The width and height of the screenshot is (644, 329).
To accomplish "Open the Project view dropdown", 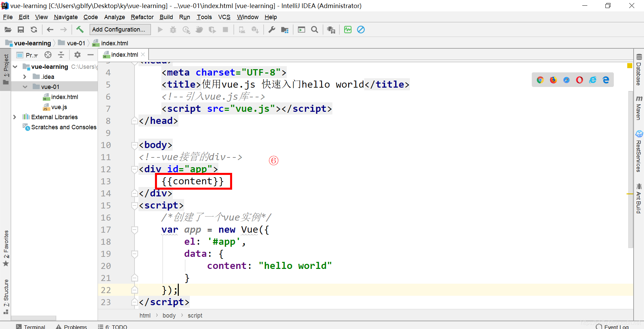I will click(27, 55).
